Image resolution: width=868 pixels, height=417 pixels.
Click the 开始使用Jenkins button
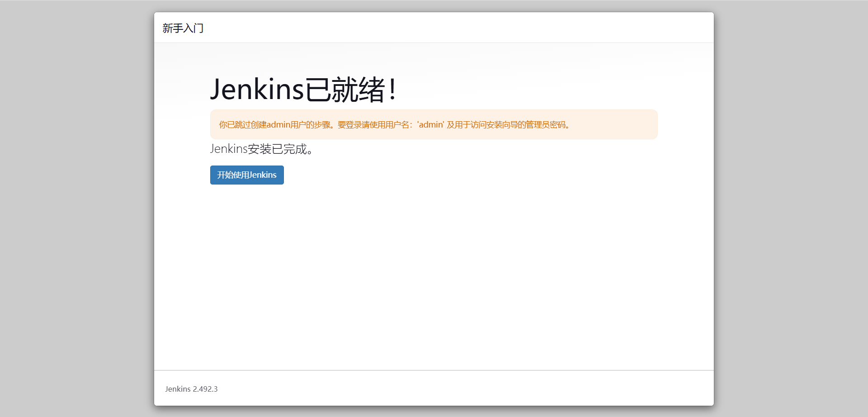tap(247, 175)
